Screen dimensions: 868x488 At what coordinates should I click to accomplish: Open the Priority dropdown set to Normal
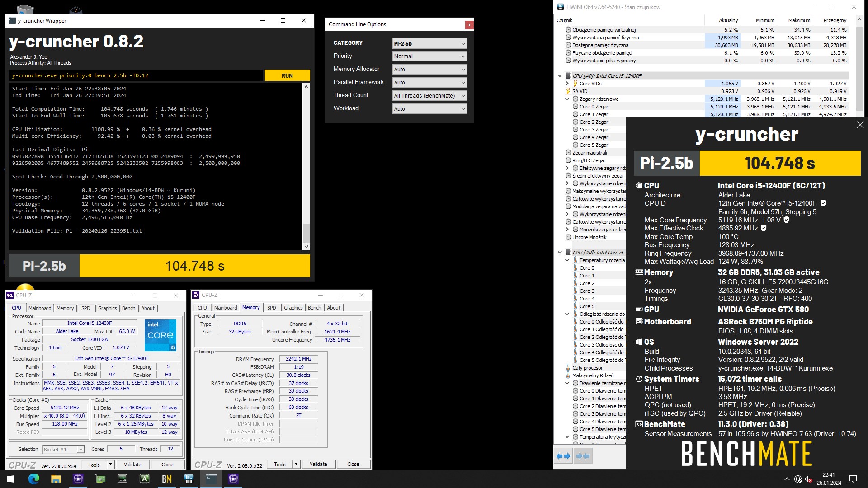coord(429,56)
